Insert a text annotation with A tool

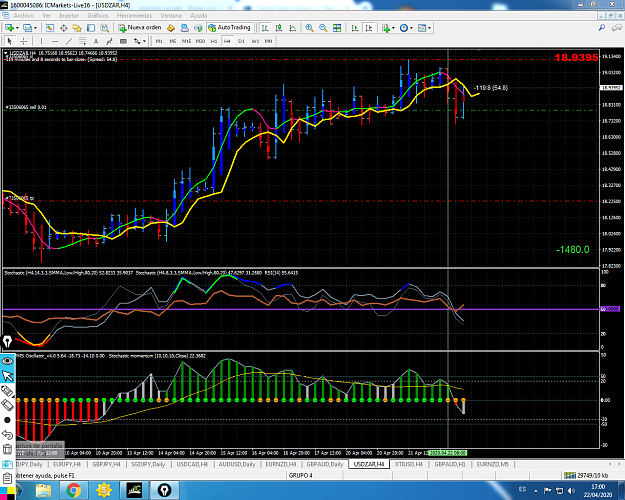click(x=96, y=41)
